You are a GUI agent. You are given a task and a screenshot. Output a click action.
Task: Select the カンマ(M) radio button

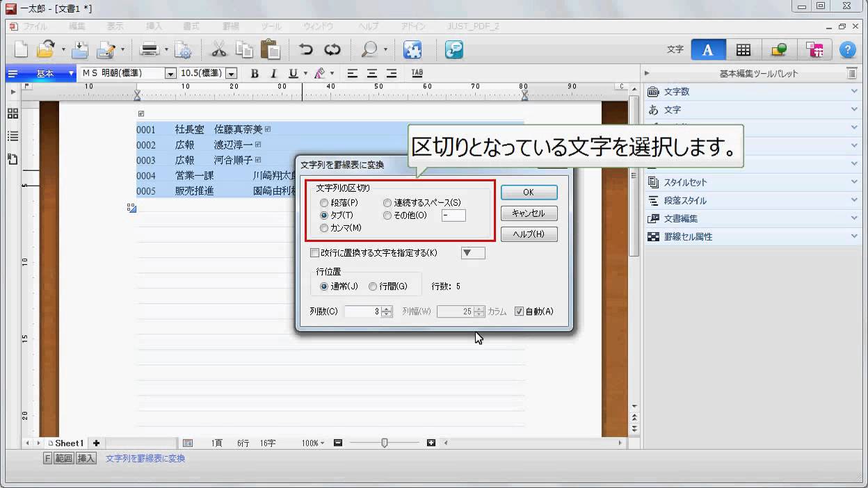point(324,228)
